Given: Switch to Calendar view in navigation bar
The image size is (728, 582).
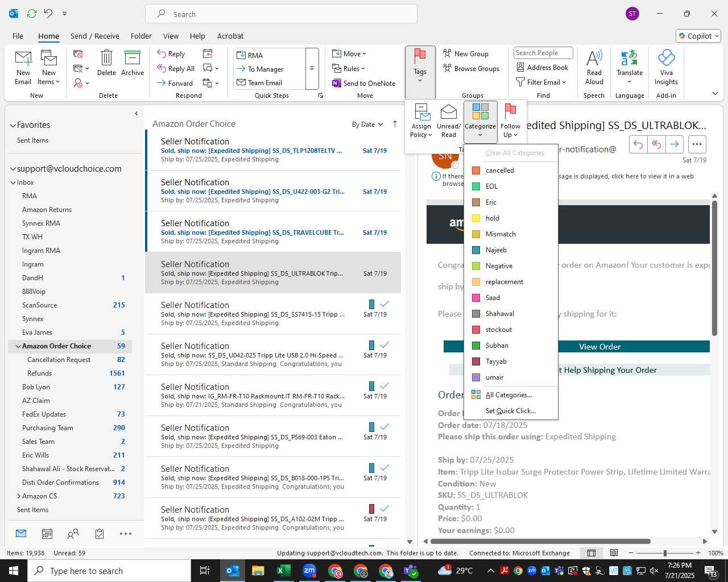Looking at the screenshot, I should [47, 534].
